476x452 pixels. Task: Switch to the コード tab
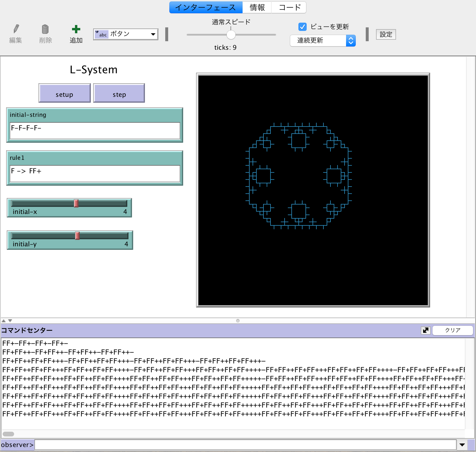coord(289,7)
